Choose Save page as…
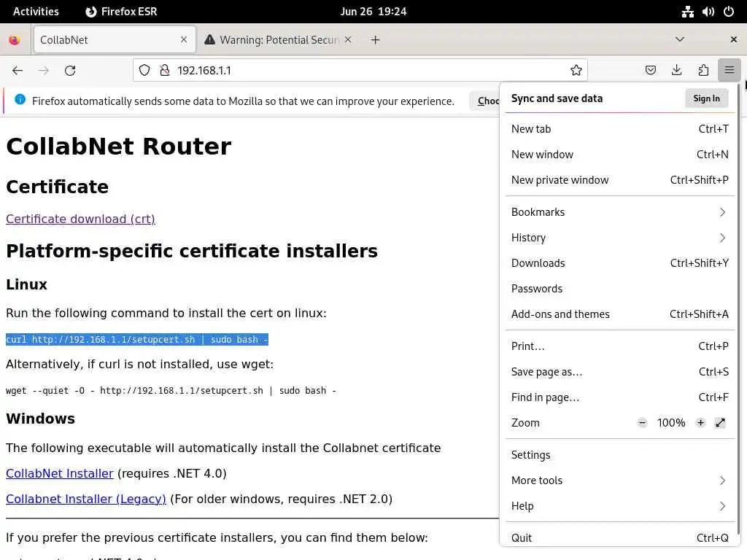This screenshot has height=560, width=747. [x=619, y=372]
